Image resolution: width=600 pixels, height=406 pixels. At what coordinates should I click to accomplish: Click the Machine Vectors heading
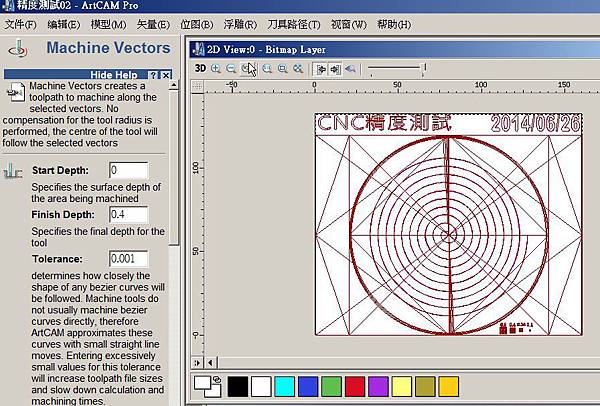click(109, 48)
